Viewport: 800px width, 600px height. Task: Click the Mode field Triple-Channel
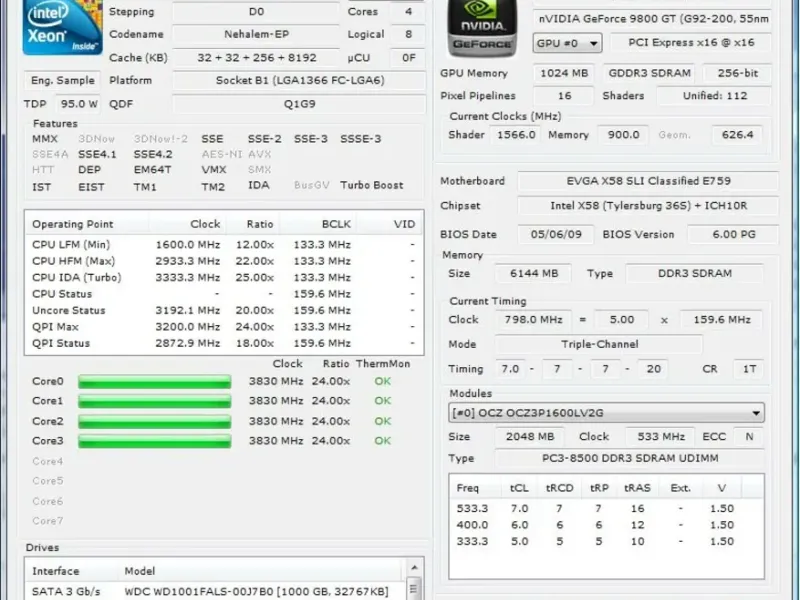(599, 344)
